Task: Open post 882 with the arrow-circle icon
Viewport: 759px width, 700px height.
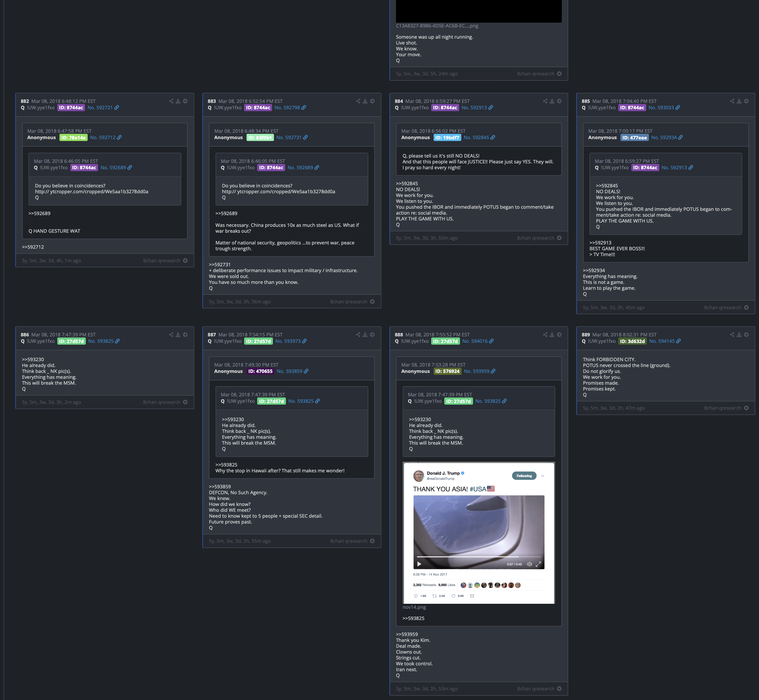Action: click(x=185, y=101)
